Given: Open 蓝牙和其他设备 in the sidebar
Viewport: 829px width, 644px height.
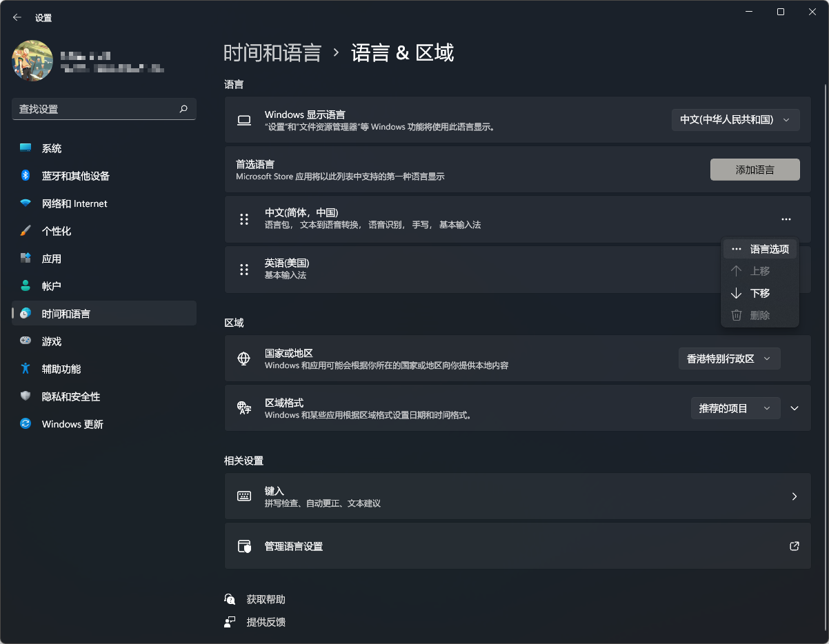Looking at the screenshot, I should 75,176.
